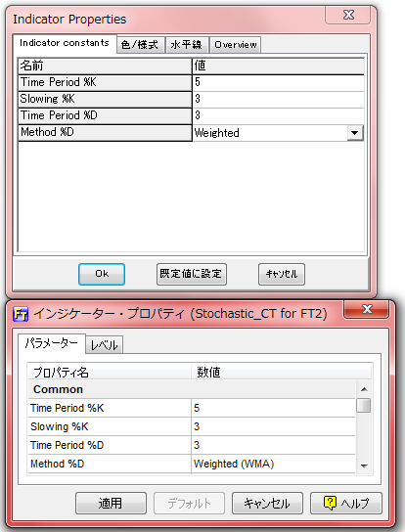Click the プロパティ名 column header

click(x=110, y=373)
